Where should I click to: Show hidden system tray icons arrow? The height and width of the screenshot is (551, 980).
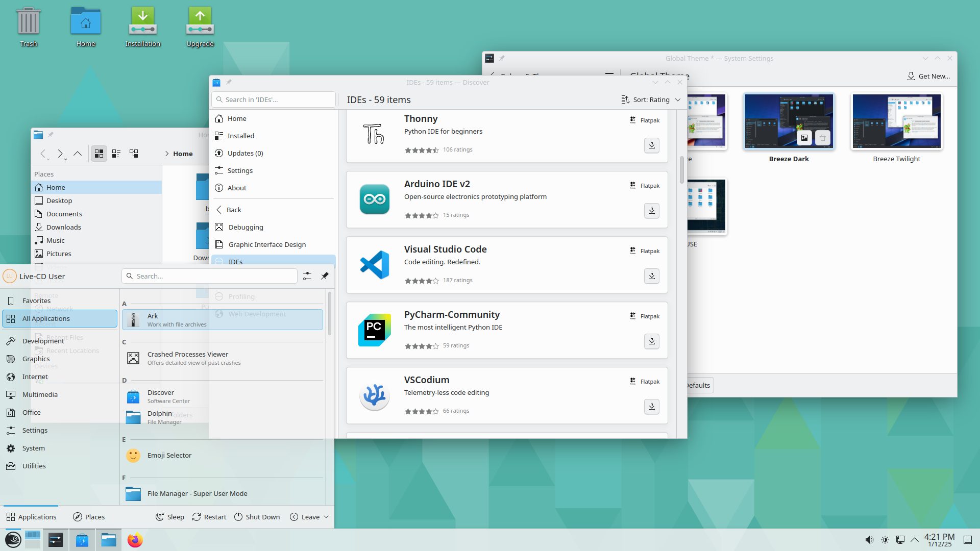point(915,540)
